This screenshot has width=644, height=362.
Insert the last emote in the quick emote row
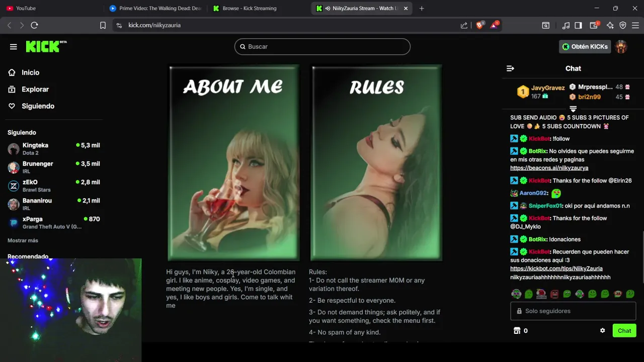click(x=630, y=294)
